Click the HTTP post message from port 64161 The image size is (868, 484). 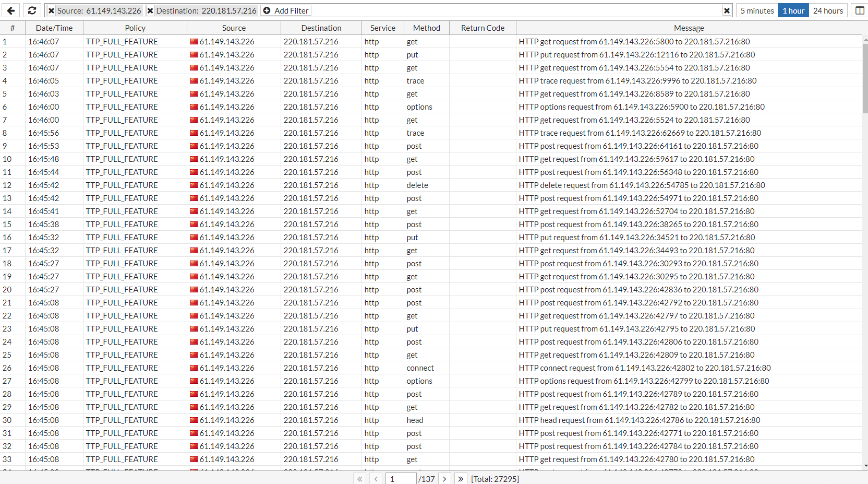(x=639, y=146)
